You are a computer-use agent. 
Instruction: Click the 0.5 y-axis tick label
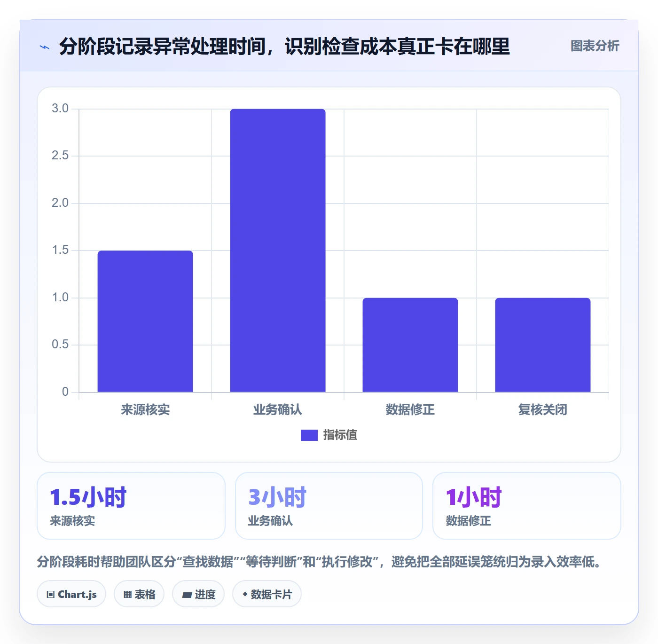coord(60,345)
